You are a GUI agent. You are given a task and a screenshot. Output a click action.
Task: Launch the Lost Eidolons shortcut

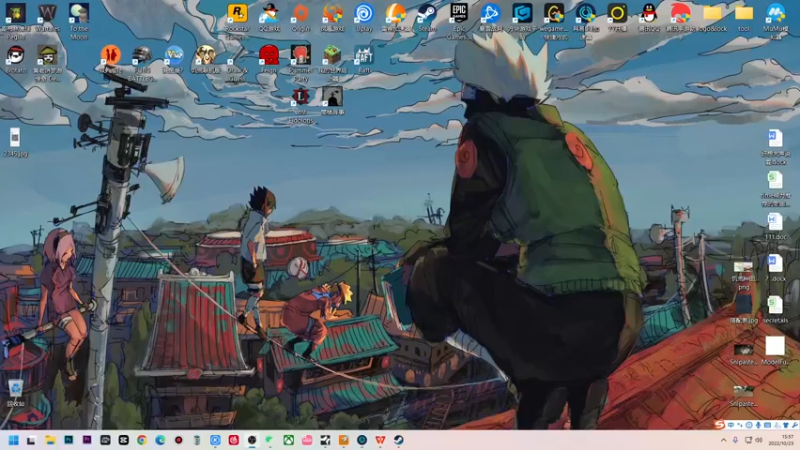(x=301, y=104)
